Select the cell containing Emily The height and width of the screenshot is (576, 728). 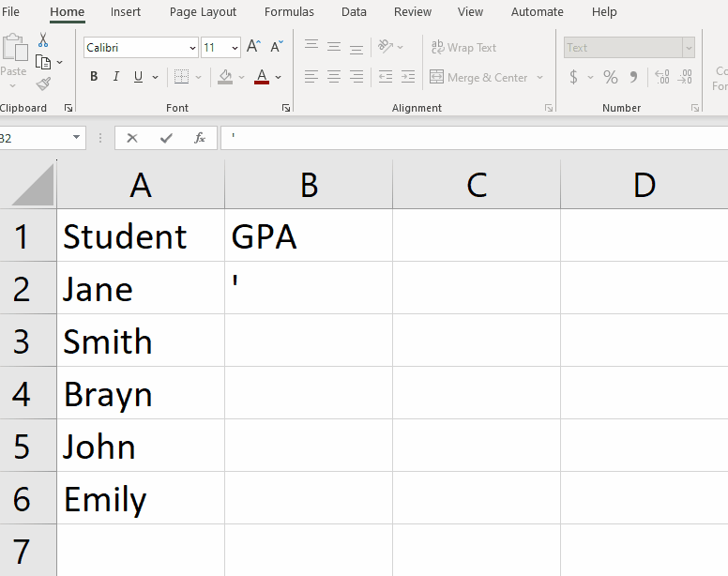point(141,498)
